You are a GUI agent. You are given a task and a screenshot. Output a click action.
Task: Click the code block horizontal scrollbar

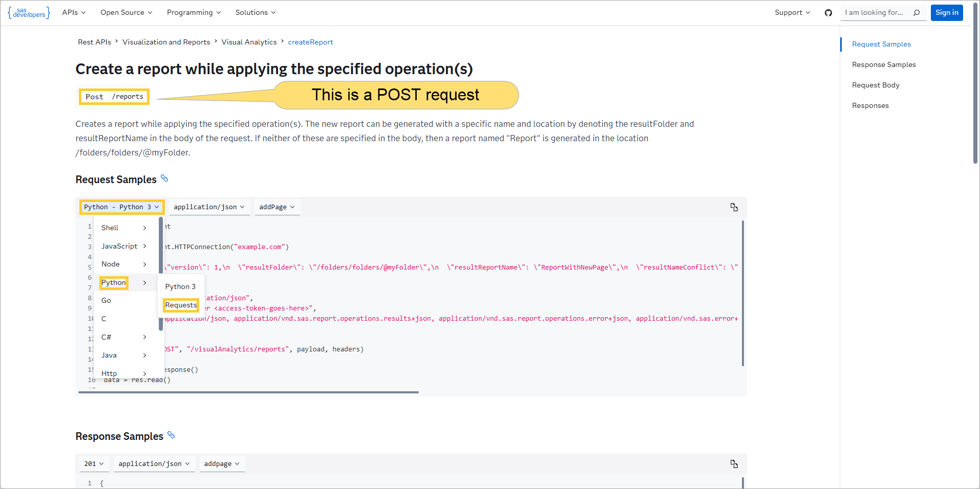248,392
